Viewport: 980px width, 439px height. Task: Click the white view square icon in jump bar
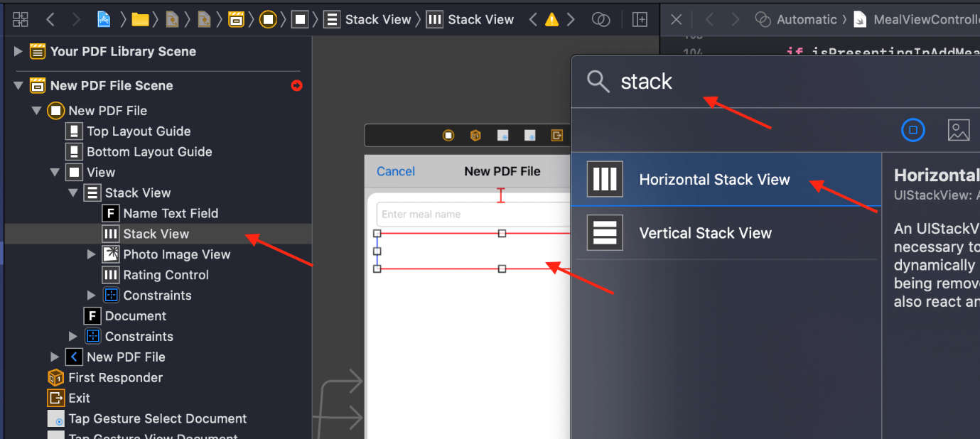click(x=300, y=20)
